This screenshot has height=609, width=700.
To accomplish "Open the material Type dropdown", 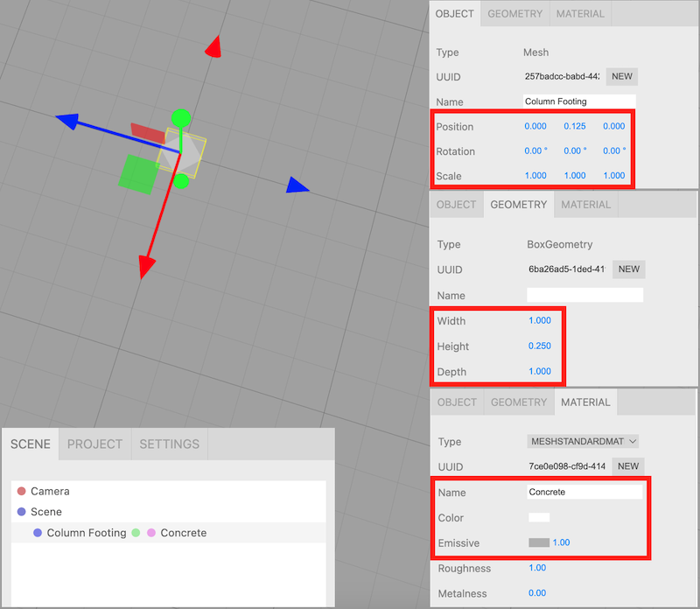I will coord(584,441).
